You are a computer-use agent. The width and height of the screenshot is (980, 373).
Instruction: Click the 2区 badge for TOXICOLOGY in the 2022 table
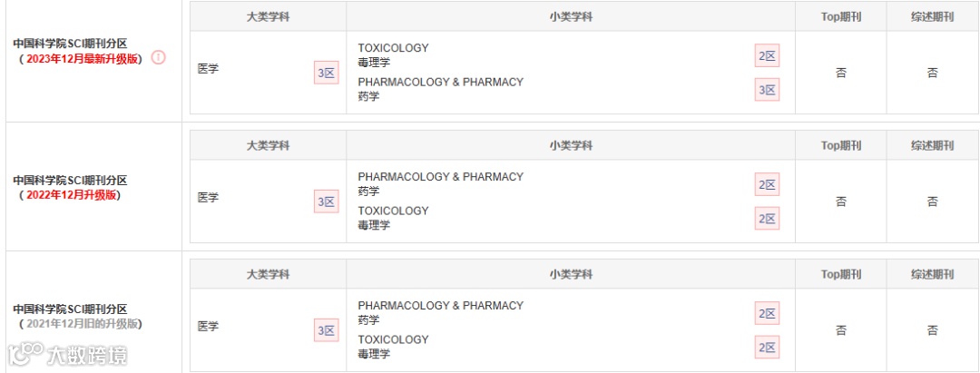768,219
